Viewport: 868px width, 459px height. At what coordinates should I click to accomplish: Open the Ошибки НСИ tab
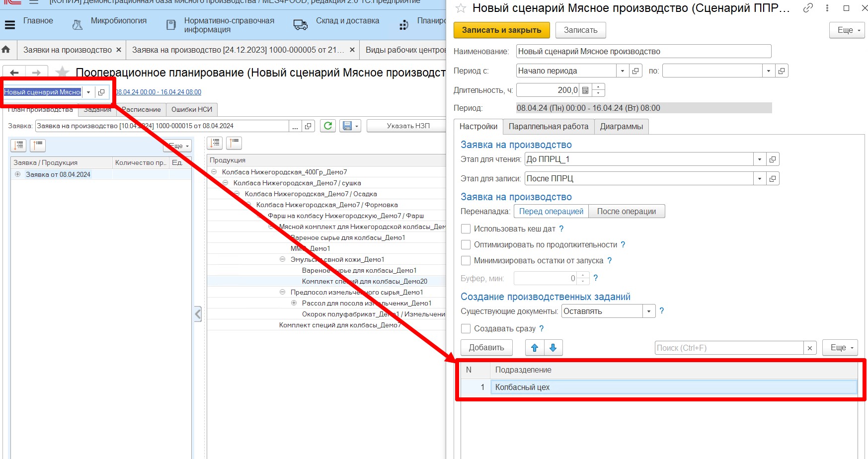tap(191, 109)
